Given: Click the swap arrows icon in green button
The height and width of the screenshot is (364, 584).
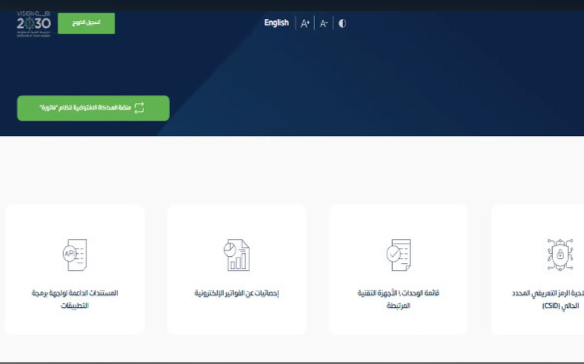Looking at the screenshot, I should 139,108.
